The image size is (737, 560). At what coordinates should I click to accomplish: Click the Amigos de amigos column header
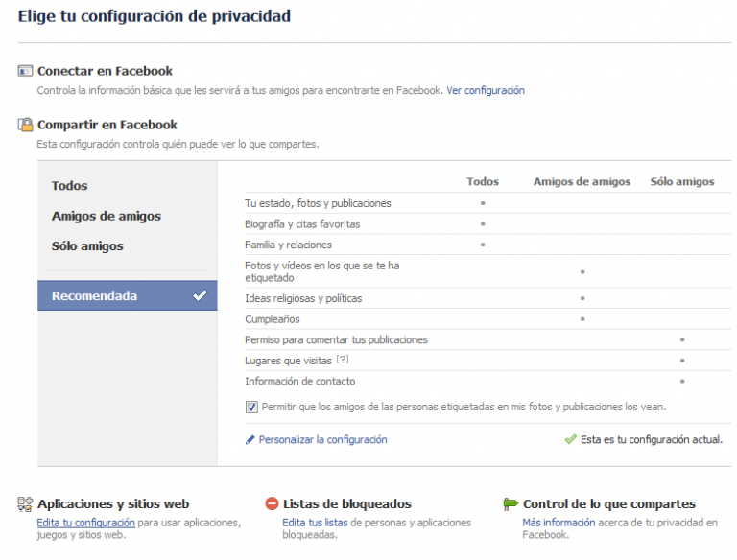pyautogui.click(x=582, y=182)
